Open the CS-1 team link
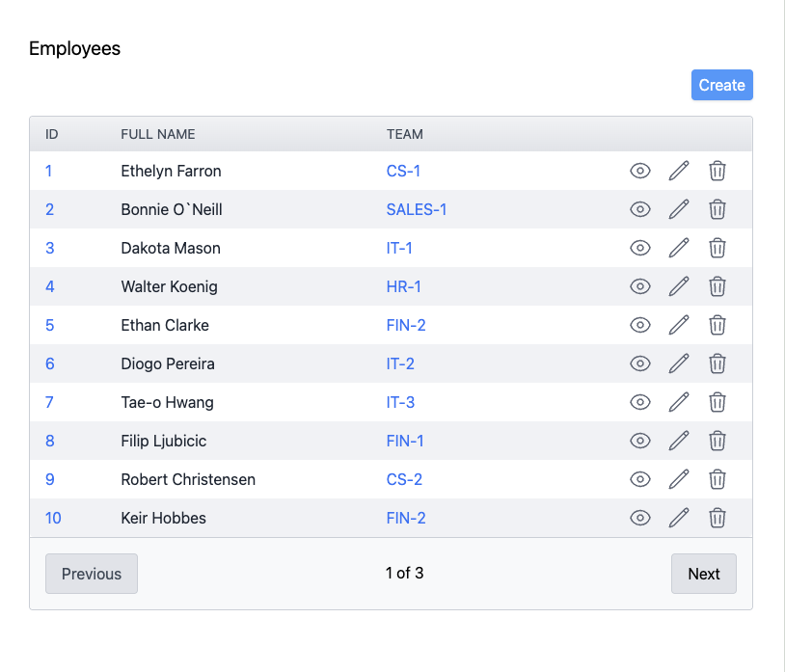 click(x=403, y=171)
